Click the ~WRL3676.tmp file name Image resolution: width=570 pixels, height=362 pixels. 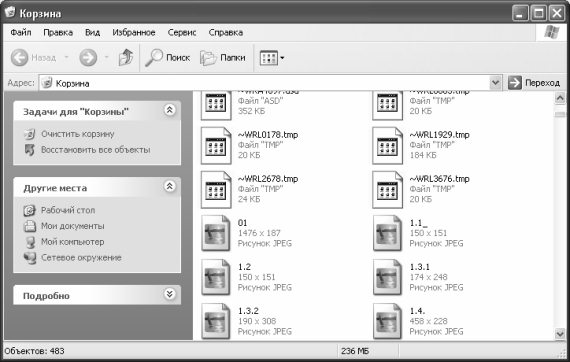coord(439,179)
